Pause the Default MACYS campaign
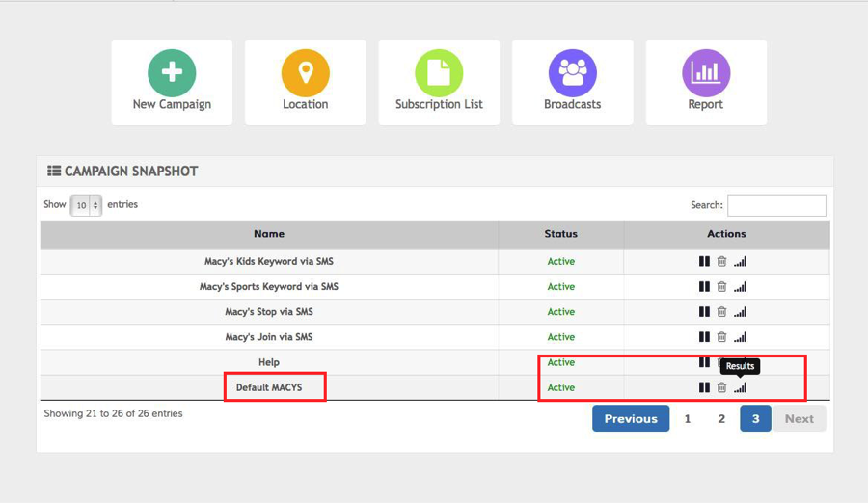 [704, 387]
